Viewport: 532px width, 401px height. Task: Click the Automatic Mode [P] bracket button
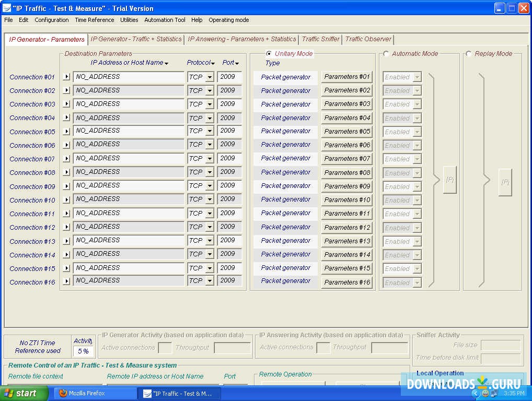449,180
